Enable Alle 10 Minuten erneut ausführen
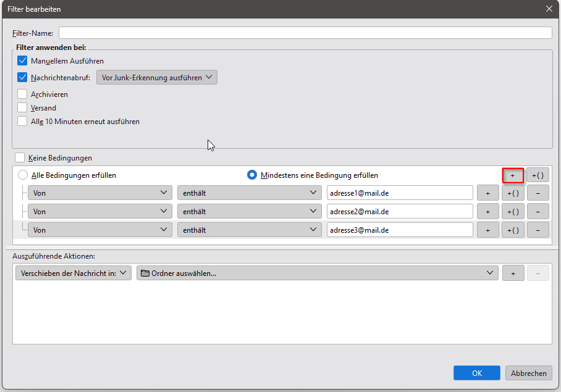The height and width of the screenshot is (392, 561). point(23,122)
